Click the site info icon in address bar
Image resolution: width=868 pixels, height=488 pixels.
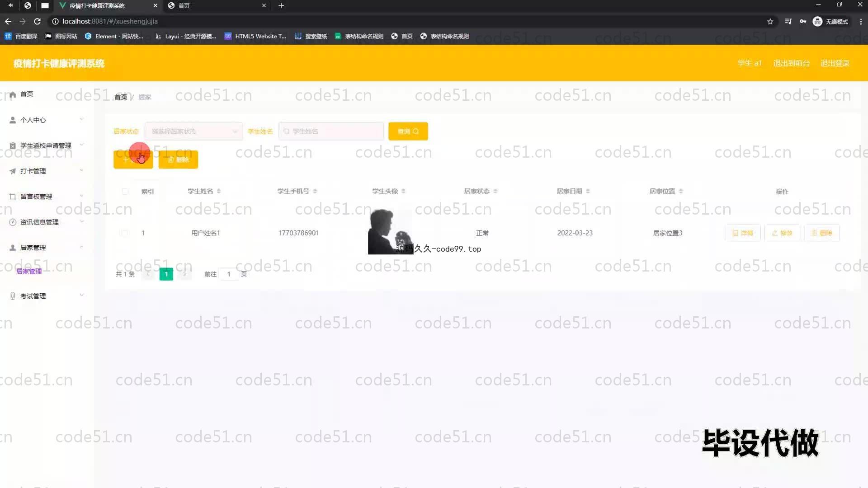point(55,21)
